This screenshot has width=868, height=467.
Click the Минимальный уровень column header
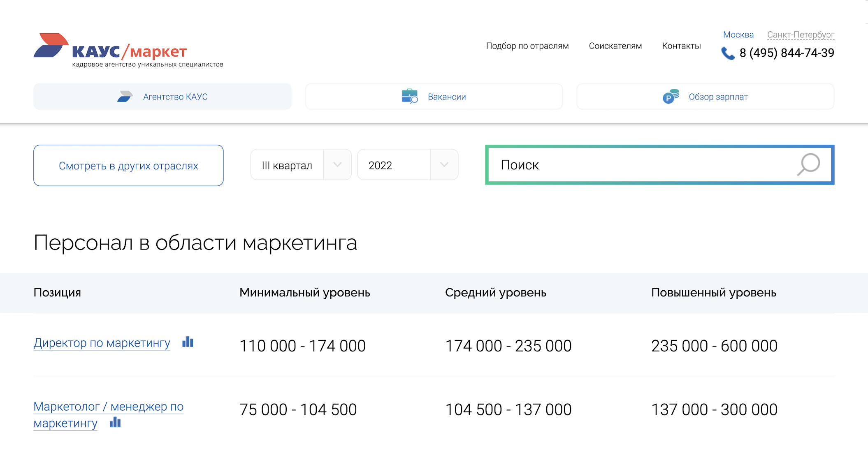coord(305,292)
